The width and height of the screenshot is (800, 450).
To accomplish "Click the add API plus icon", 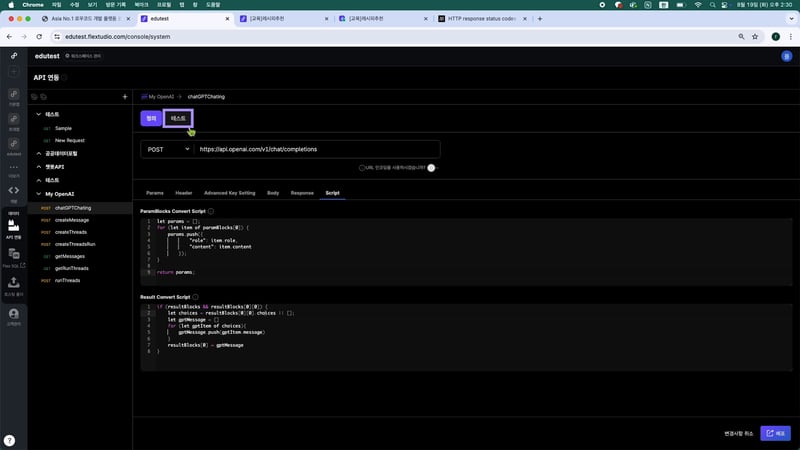I will pyautogui.click(x=124, y=97).
